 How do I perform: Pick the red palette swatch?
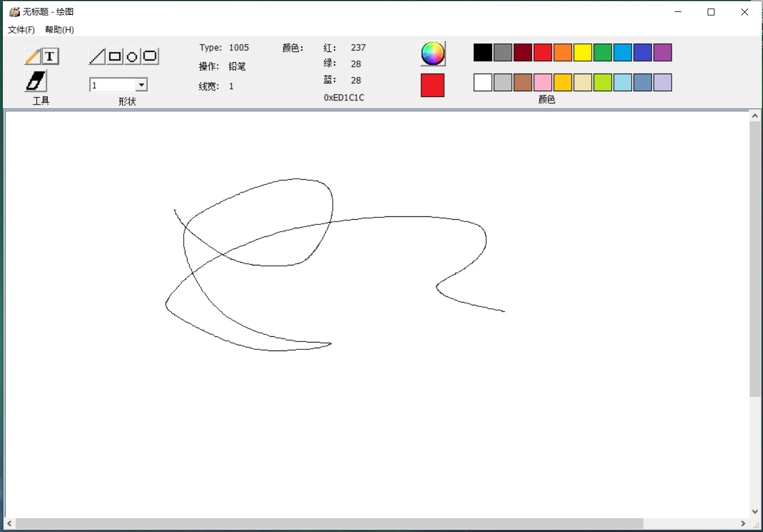point(543,53)
